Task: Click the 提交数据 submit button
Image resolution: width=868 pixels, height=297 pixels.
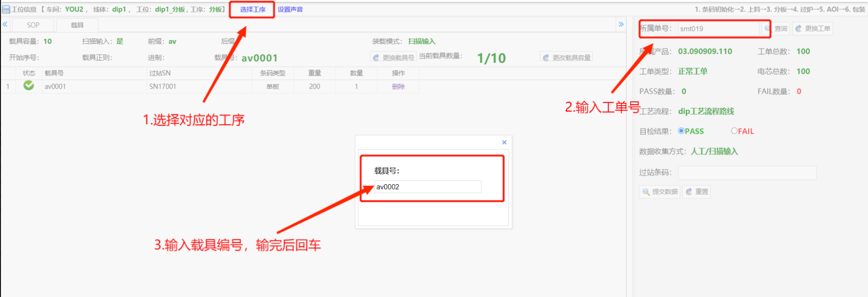Action: 660,192
